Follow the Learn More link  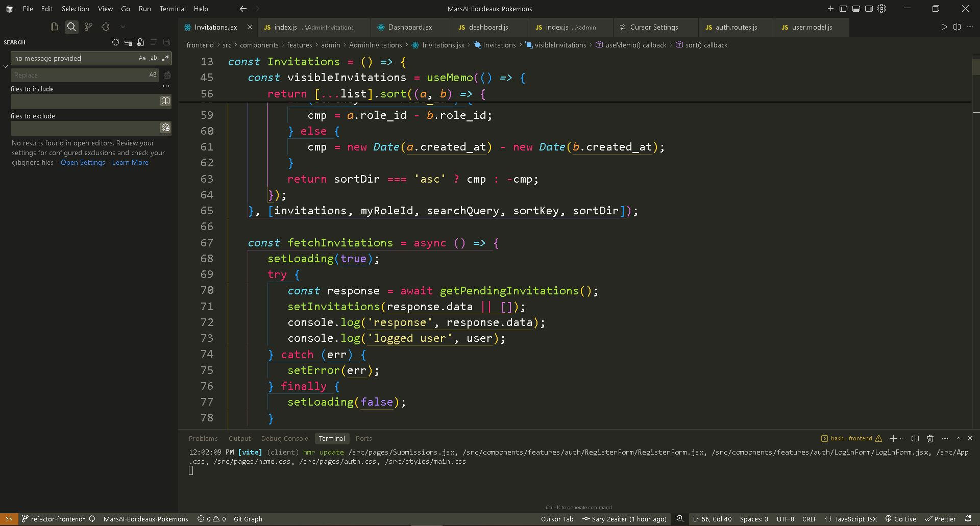click(130, 162)
